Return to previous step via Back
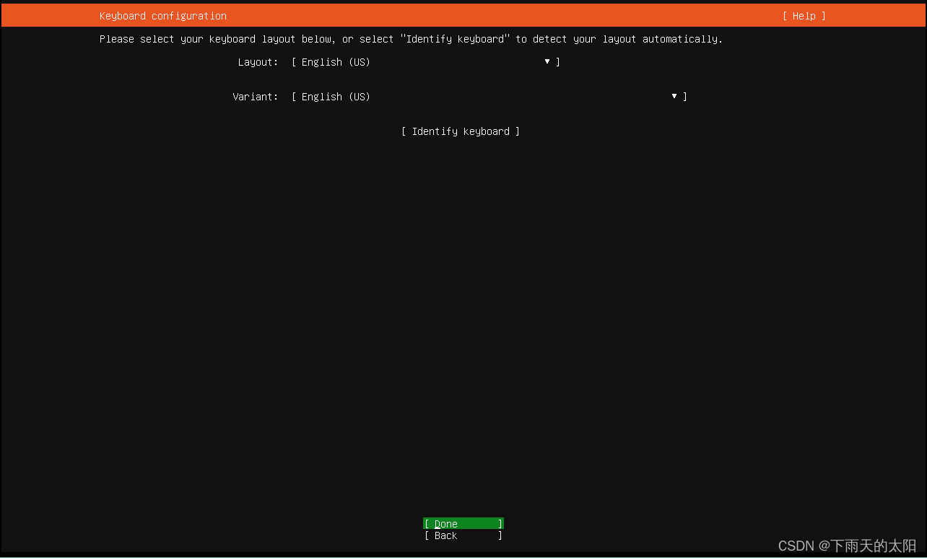This screenshot has width=927, height=560. pos(463,535)
